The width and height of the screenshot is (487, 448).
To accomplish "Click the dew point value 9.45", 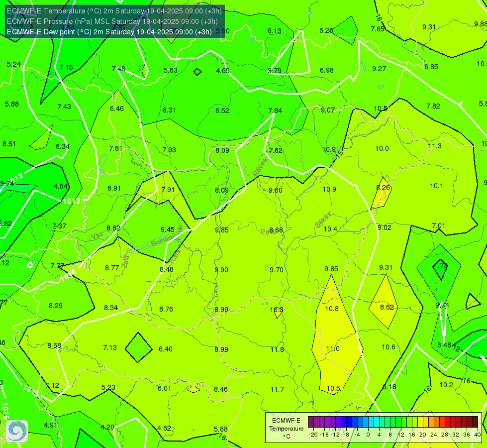I will click(x=168, y=229).
